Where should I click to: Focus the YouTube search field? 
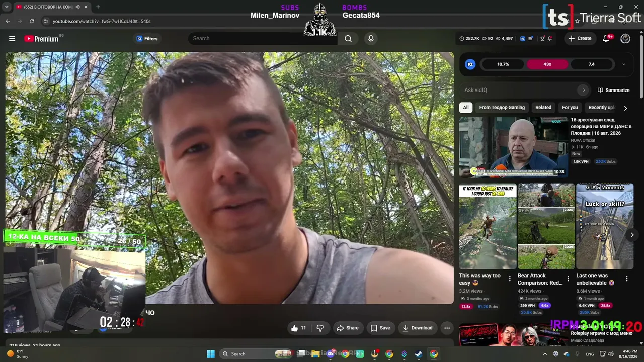pyautogui.click(x=263, y=39)
